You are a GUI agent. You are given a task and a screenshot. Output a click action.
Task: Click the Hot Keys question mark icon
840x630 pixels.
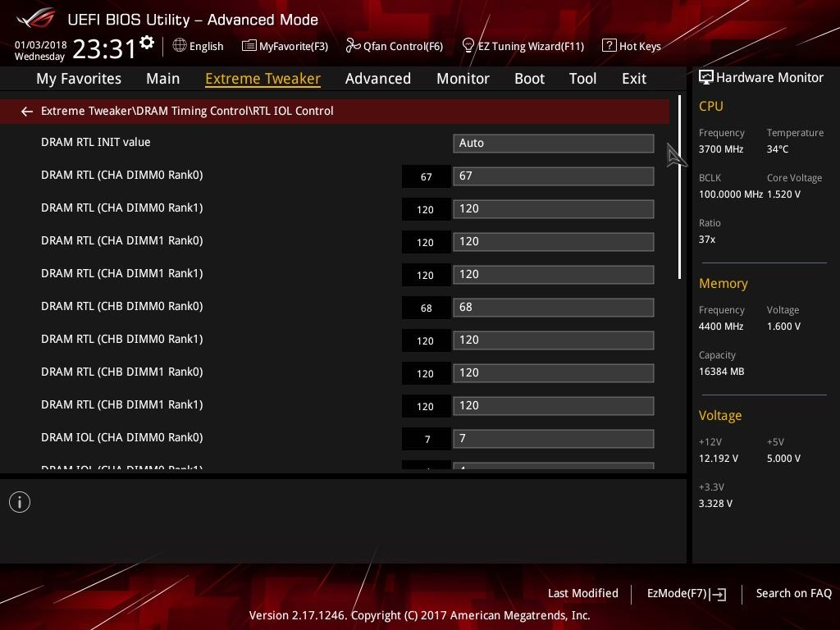(609, 45)
